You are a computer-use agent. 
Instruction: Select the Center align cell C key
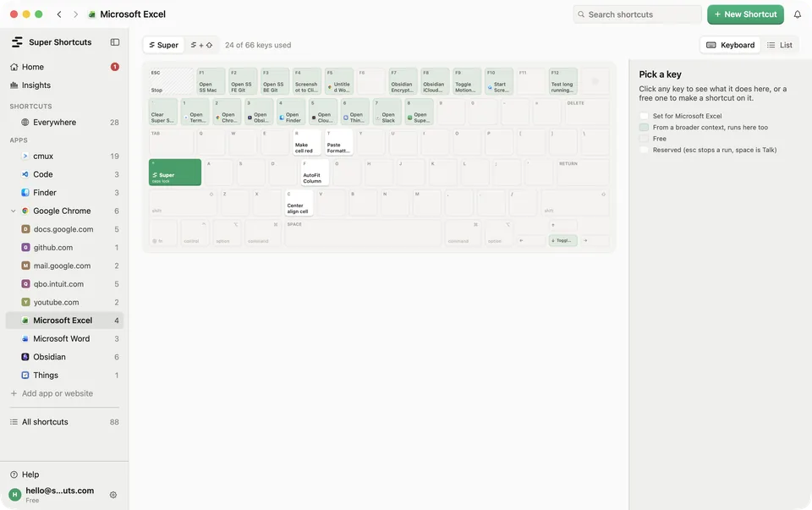coord(299,203)
